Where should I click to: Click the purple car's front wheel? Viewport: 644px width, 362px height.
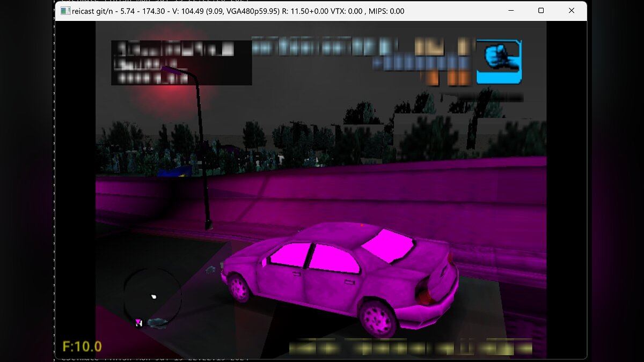click(x=239, y=288)
